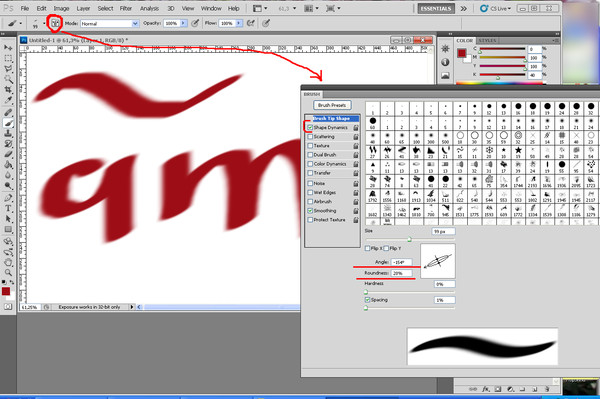Enable the Scattering checkbox
Image resolution: width=600 pixels, height=399 pixels.
pos(310,137)
